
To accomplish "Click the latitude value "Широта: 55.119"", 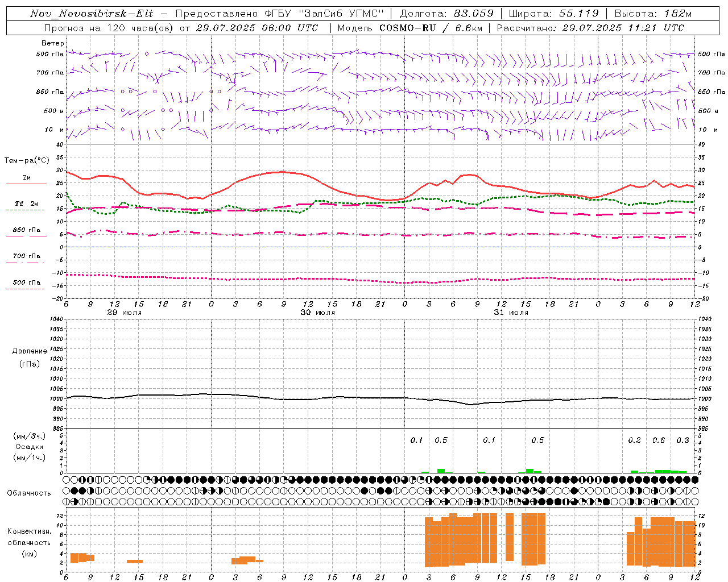I will [x=553, y=14].
